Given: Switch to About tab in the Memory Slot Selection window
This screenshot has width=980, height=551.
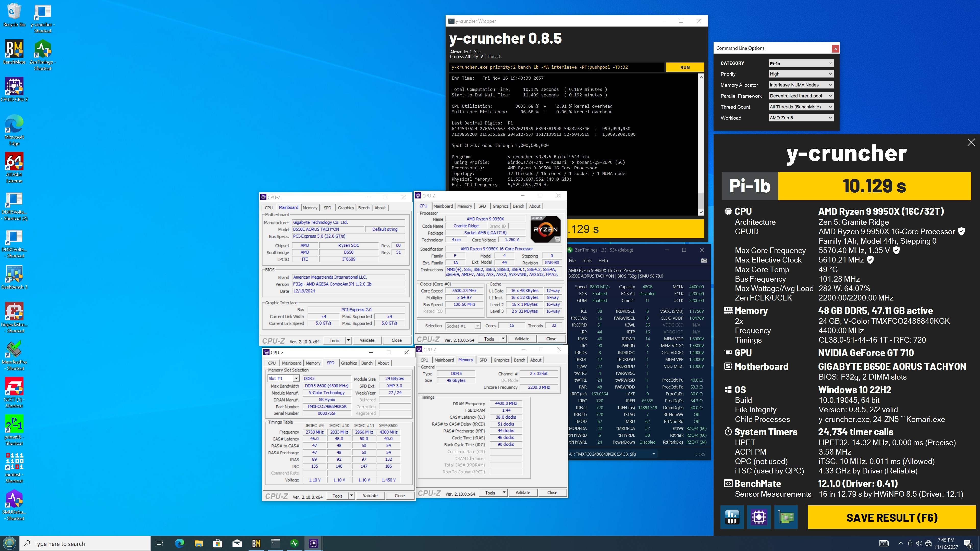Looking at the screenshot, I should pyautogui.click(x=383, y=364).
